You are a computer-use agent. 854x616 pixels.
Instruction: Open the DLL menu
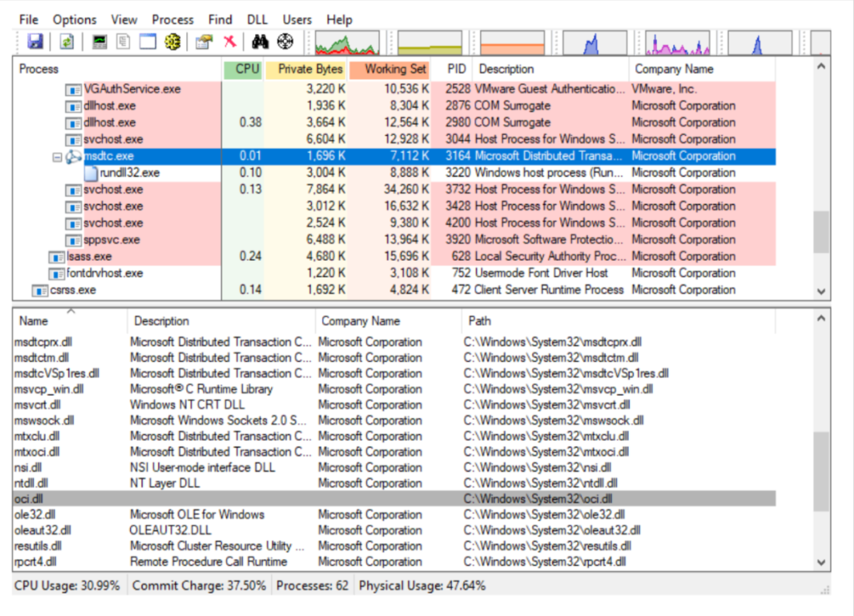[256, 18]
